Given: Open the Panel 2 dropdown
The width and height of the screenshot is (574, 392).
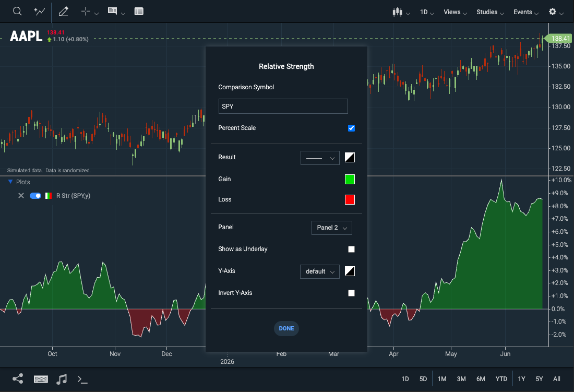Looking at the screenshot, I should [332, 228].
